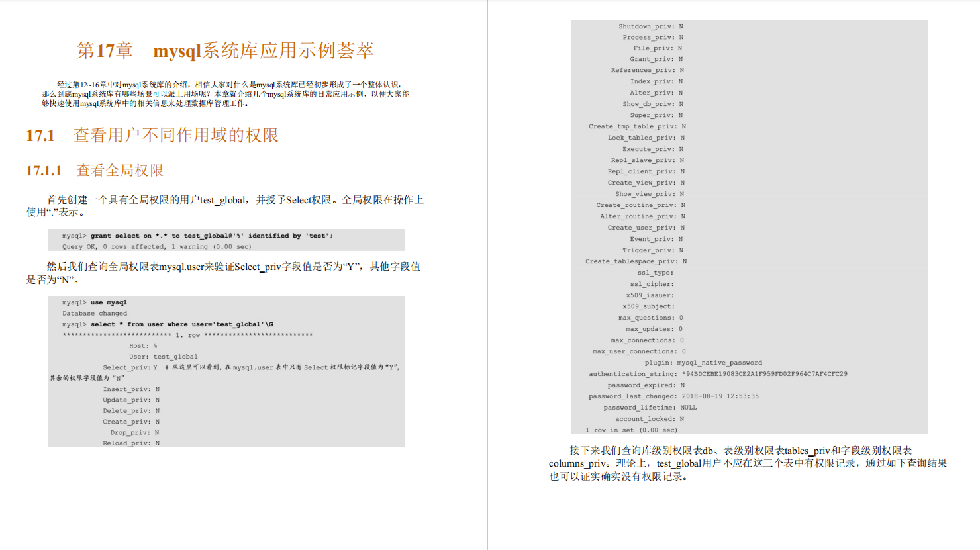Click the 'References_priv: N' row
980x550 pixels.
(648, 70)
